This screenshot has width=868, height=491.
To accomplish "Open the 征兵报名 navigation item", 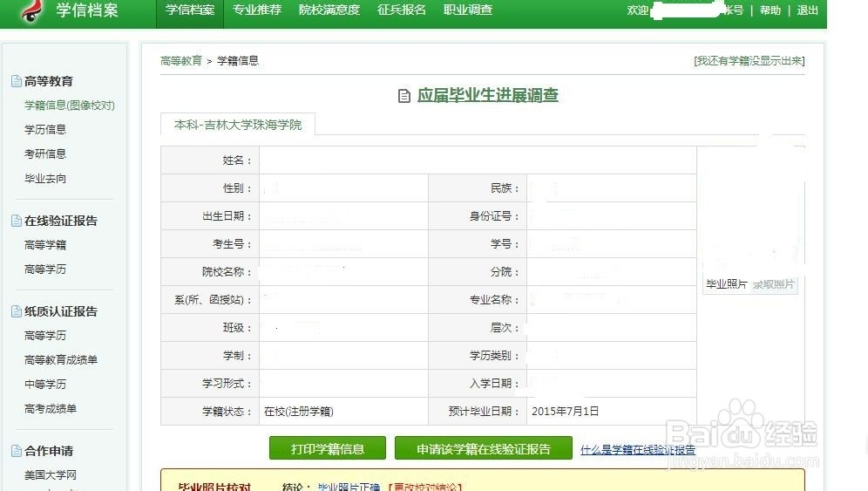I will tap(402, 10).
